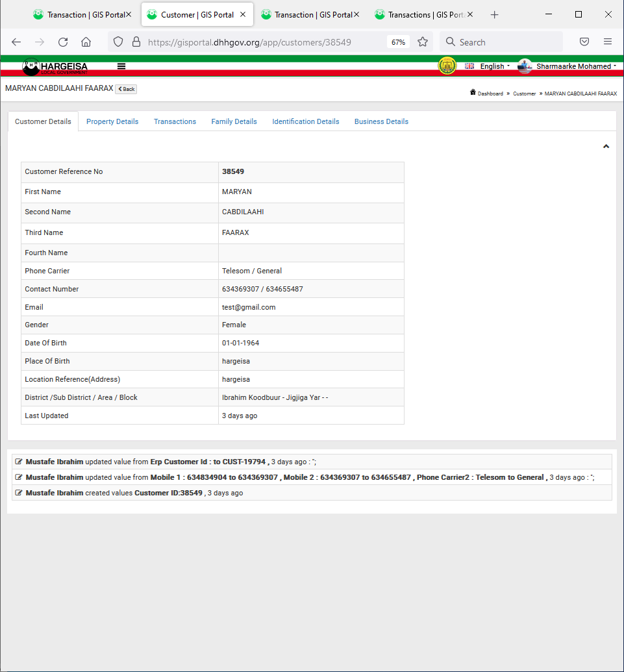Click the Telesom / General carrier value
Viewport: 624px width, 672px height.
point(251,271)
